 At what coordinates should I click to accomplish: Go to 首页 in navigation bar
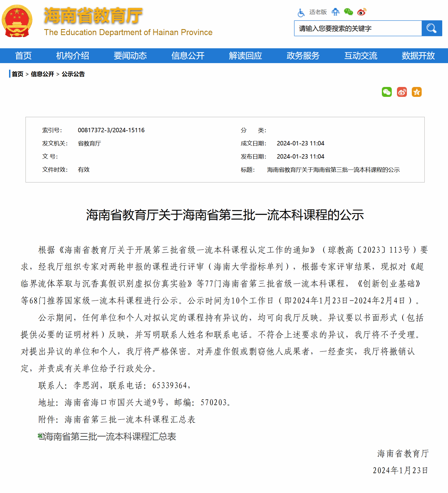[x=23, y=56]
